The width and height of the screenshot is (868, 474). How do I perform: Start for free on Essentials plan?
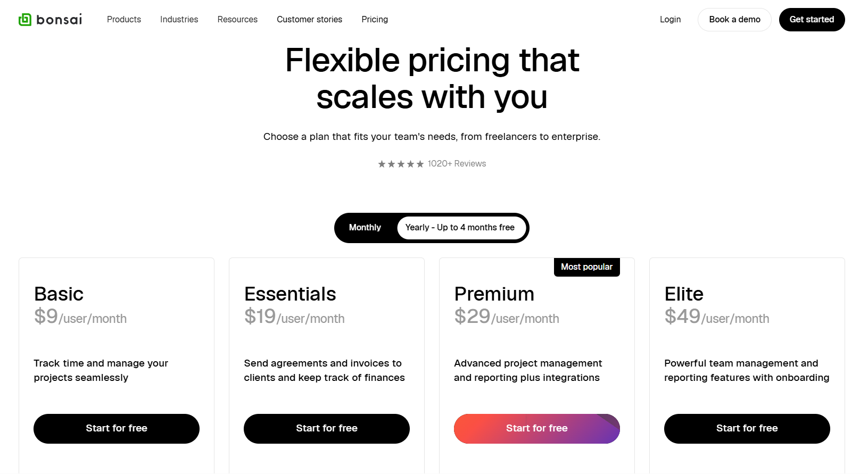point(327,429)
